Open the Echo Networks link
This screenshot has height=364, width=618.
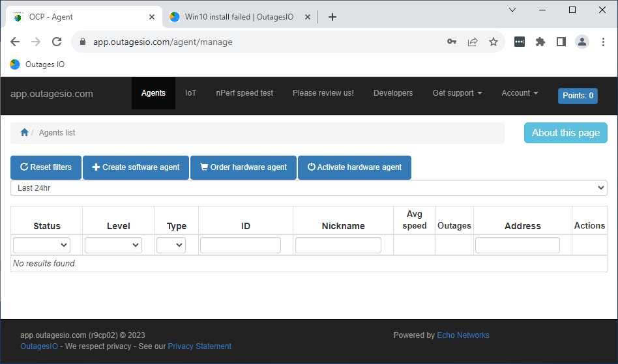pos(463,335)
